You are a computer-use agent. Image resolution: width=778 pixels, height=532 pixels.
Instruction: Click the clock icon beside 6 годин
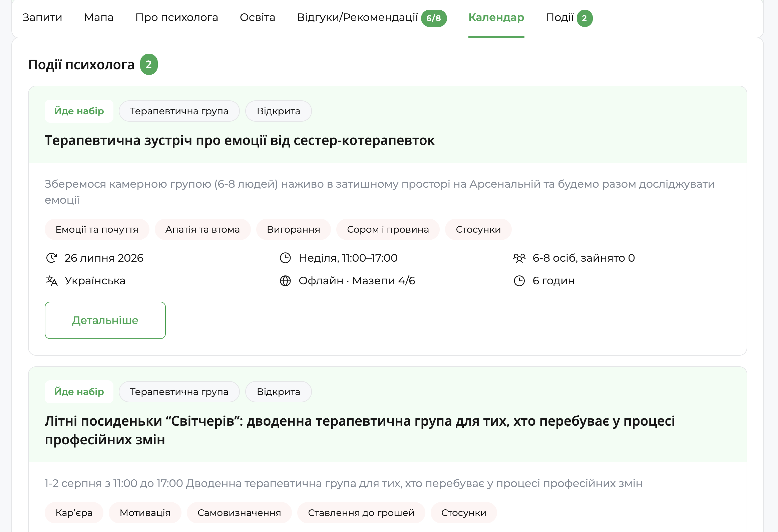click(x=519, y=281)
